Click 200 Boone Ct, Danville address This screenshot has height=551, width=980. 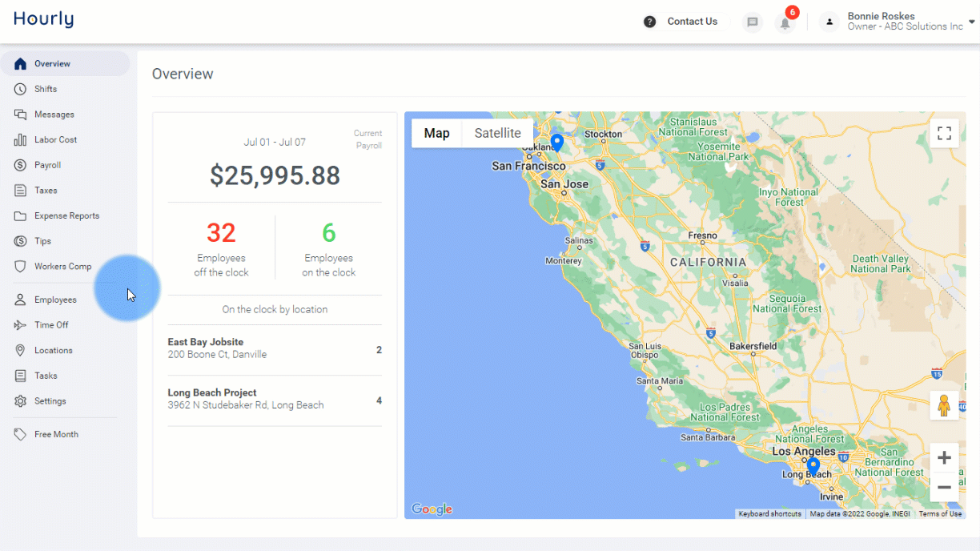(x=217, y=355)
